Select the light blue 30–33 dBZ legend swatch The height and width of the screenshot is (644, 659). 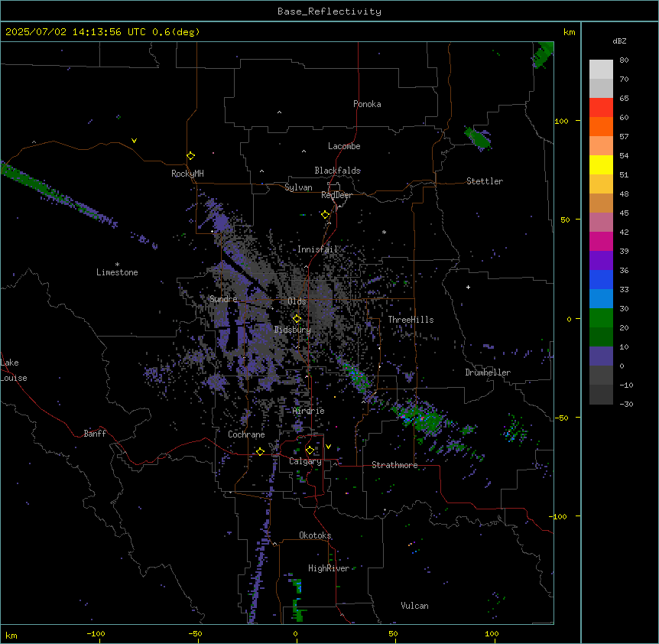[601, 299]
